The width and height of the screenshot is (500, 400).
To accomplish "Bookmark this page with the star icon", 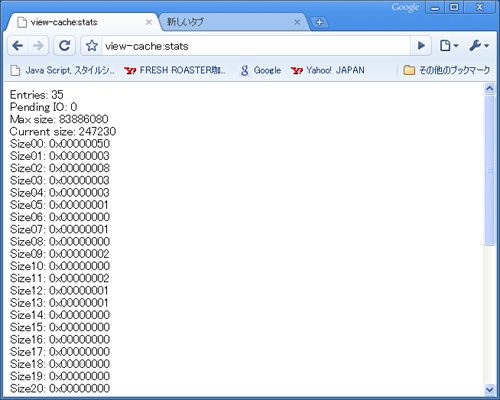I will click(x=92, y=46).
